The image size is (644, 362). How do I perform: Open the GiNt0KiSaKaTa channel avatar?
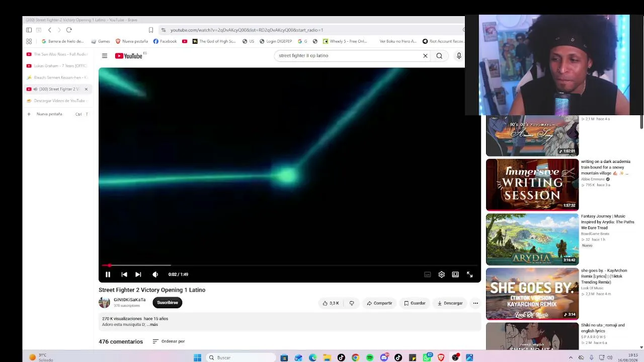(x=104, y=302)
